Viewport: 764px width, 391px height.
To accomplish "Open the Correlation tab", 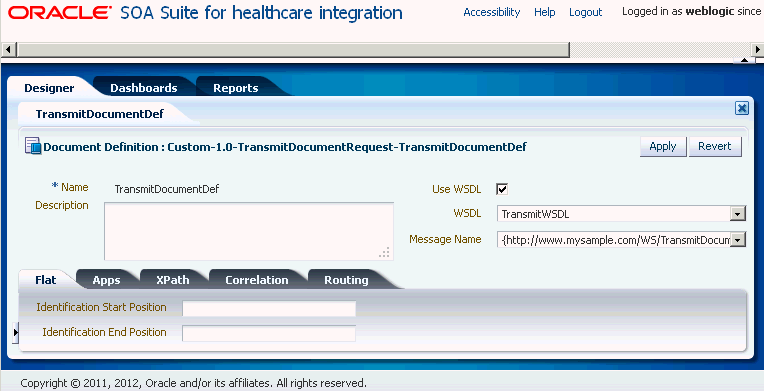I will tap(257, 280).
